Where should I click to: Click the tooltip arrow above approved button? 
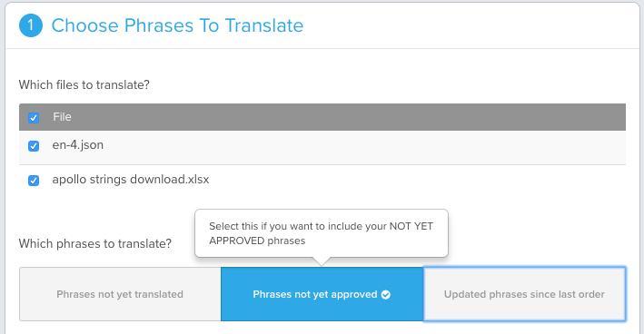(322, 261)
